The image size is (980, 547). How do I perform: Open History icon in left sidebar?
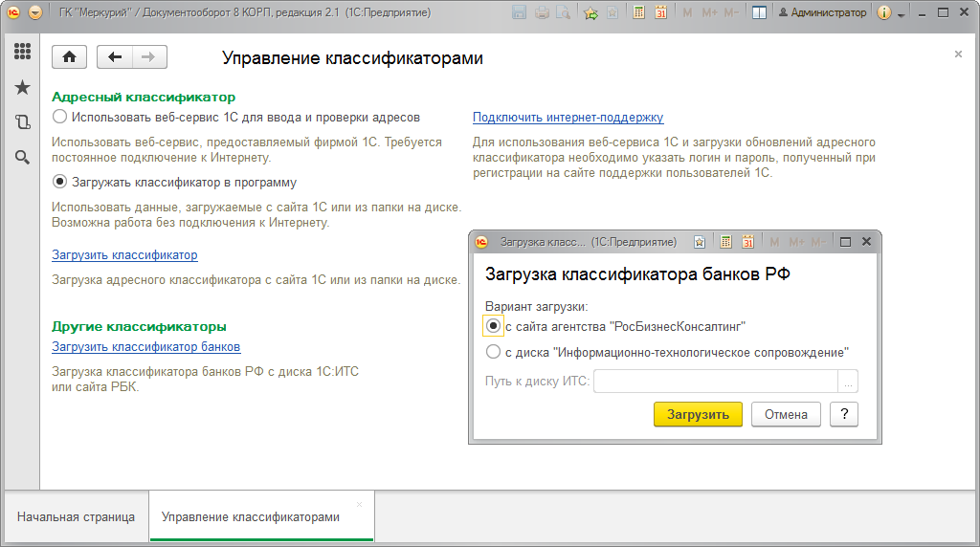pos(23,121)
